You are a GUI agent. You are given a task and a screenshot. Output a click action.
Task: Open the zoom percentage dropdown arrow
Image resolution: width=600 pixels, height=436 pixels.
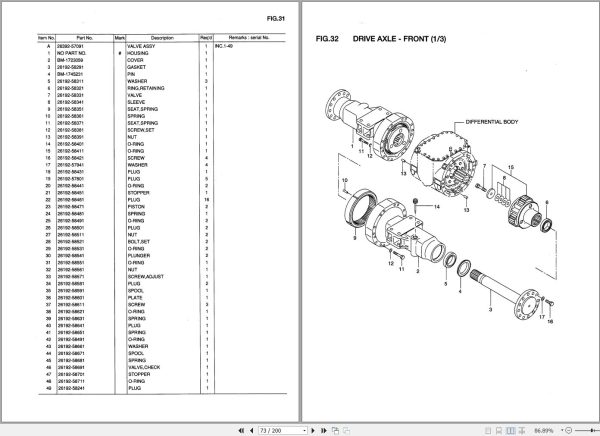click(x=562, y=430)
